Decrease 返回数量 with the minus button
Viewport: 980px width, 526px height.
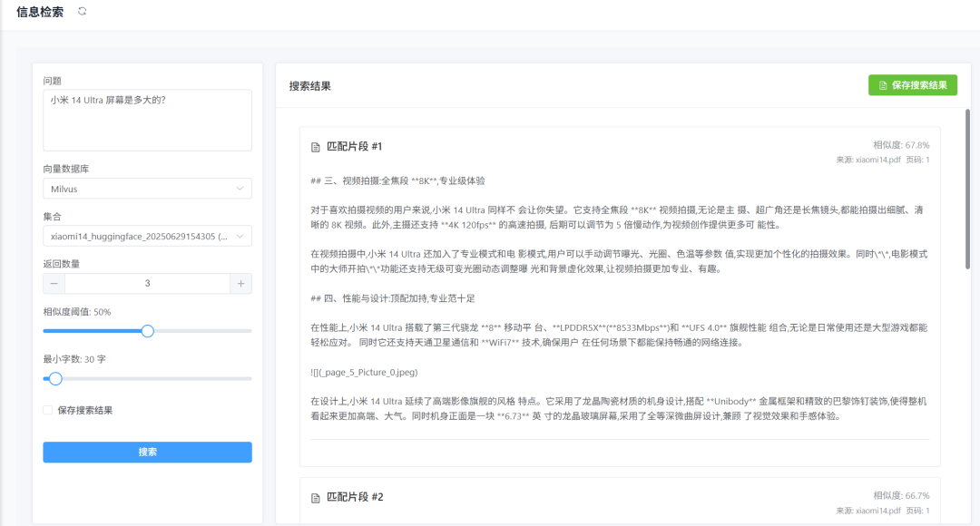[x=54, y=284]
